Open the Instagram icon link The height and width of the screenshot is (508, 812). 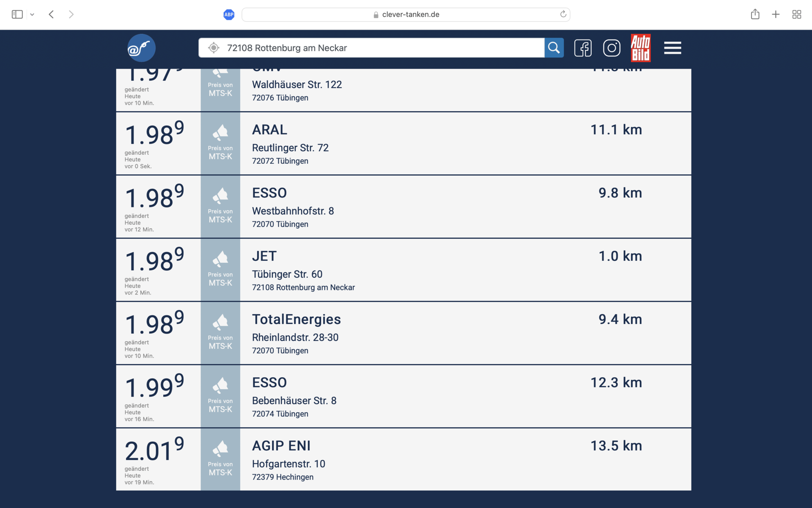pyautogui.click(x=612, y=48)
